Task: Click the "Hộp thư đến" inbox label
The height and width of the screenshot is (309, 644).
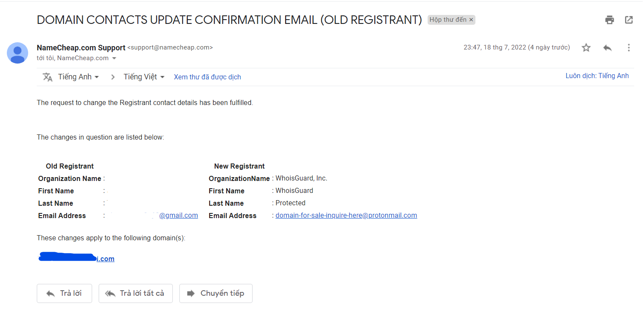Action: click(448, 20)
